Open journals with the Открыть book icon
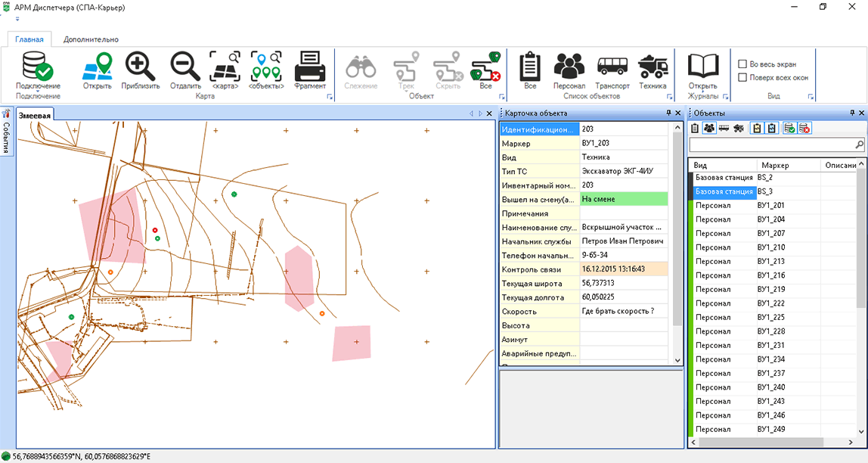The height and width of the screenshot is (463, 868). [x=702, y=66]
